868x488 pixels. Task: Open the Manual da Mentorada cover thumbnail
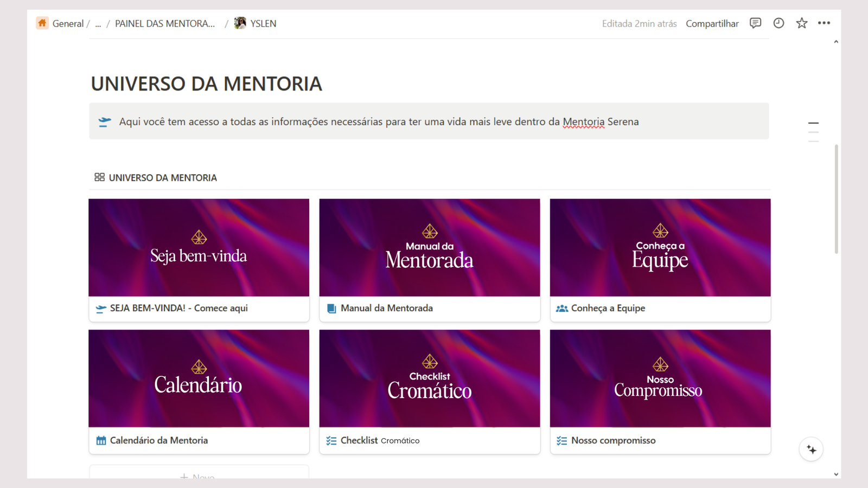tap(429, 248)
